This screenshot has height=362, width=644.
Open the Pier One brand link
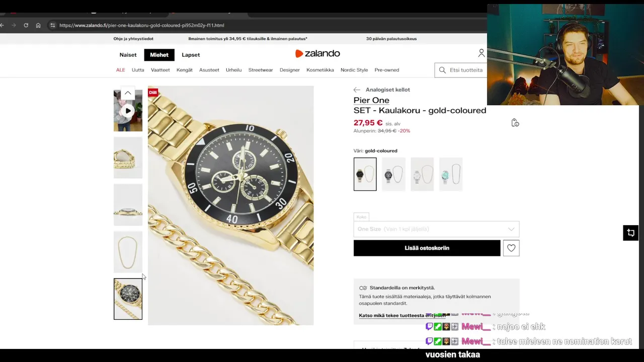(x=371, y=100)
